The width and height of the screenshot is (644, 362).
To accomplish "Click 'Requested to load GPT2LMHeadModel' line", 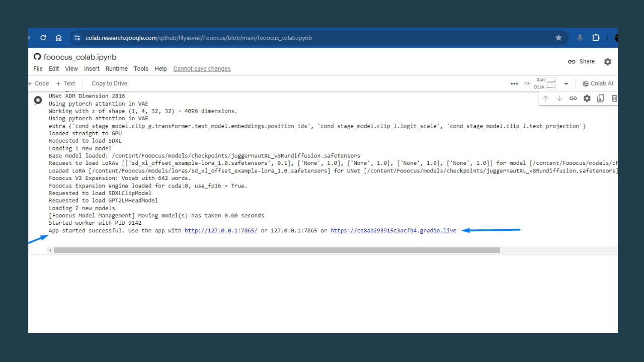I will pyautogui.click(x=103, y=200).
